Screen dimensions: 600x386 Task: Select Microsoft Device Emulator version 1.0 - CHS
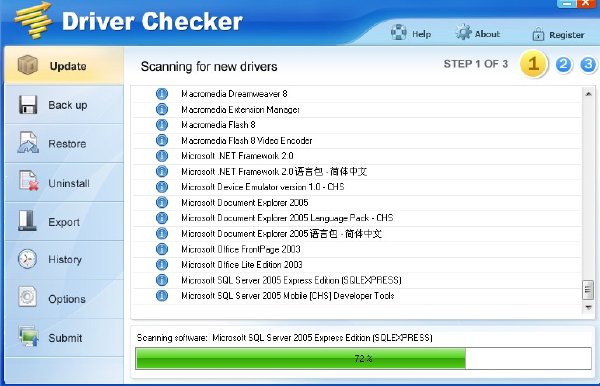(262, 187)
